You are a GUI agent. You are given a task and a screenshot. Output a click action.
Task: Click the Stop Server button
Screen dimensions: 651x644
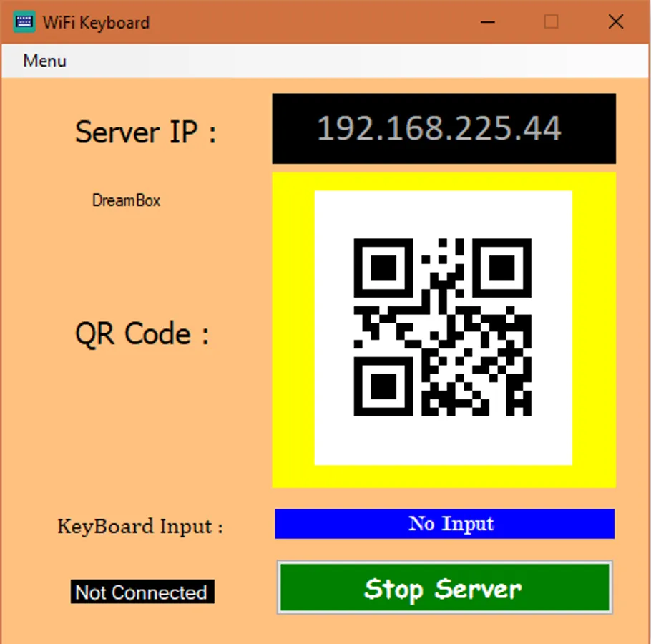pos(444,587)
